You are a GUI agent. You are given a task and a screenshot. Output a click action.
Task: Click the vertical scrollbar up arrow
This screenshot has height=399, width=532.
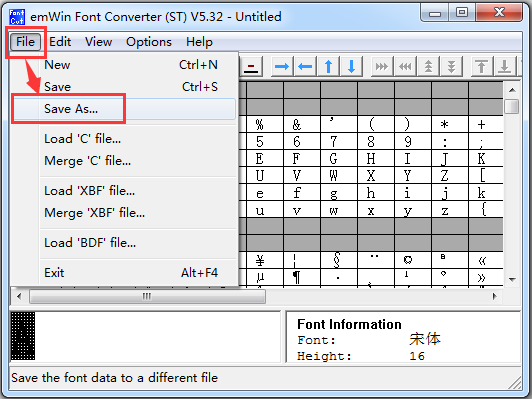point(512,90)
